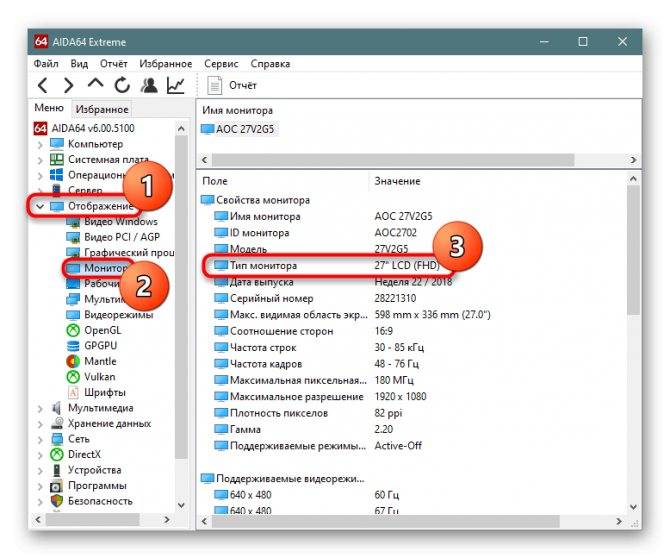
Task: Switch to the Избранное sidebar tab
Action: [102, 109]
